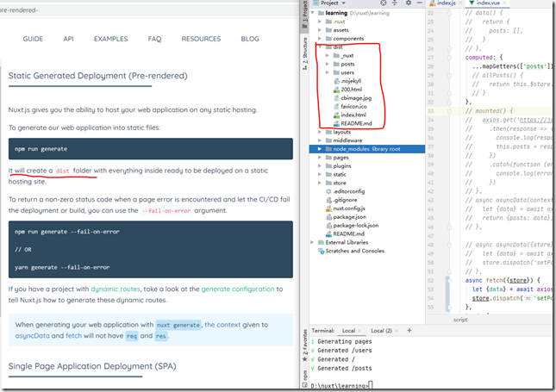Expand the middleware folder
This screenshot has height=392, width=556.
320,140
